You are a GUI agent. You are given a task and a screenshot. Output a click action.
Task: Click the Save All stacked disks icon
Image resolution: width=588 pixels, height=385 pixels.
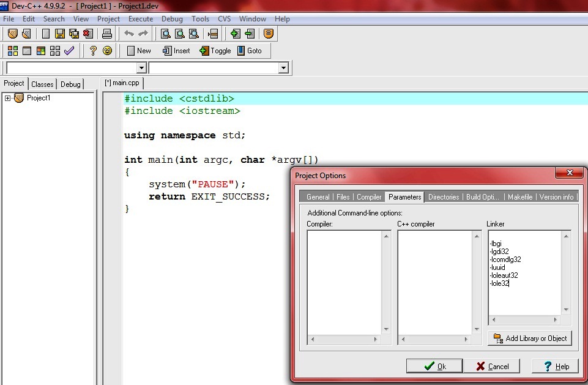point(74,34)
